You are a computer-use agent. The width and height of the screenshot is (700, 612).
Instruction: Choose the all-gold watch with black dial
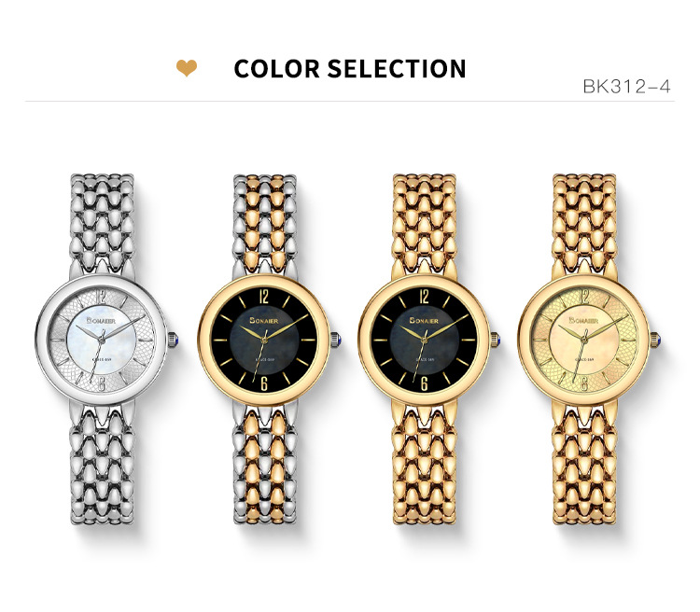425,349
